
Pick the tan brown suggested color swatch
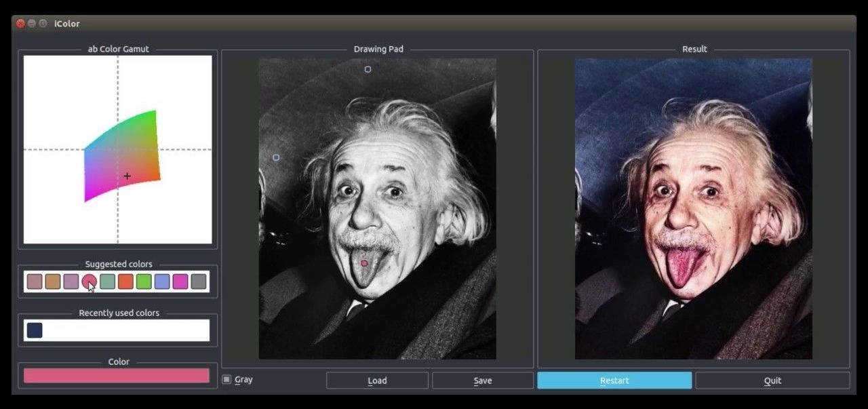coord(53,281)
